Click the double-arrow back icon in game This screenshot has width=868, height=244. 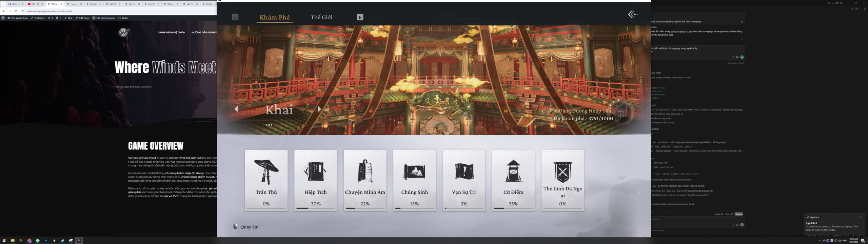(633, 14)
